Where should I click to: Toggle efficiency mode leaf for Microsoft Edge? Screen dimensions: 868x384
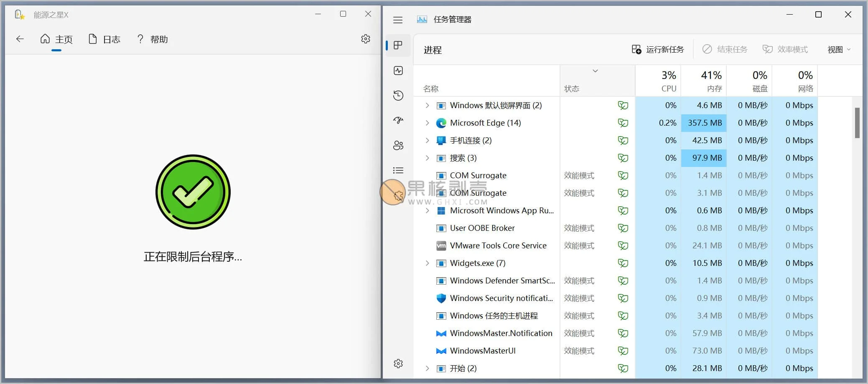pyautogui.click(x=623, y=123)
